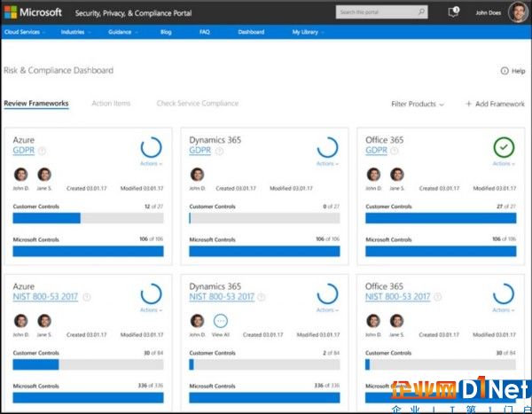The image size is (532, 414).
Task: Open Actions dropdown on Office 365 GDPR card
Action: click(x=504, y=164)
